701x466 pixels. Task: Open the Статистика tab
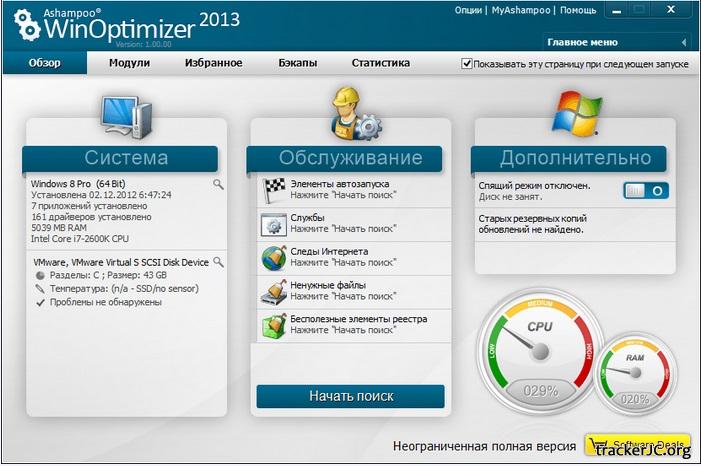click(x=380, y=63)
